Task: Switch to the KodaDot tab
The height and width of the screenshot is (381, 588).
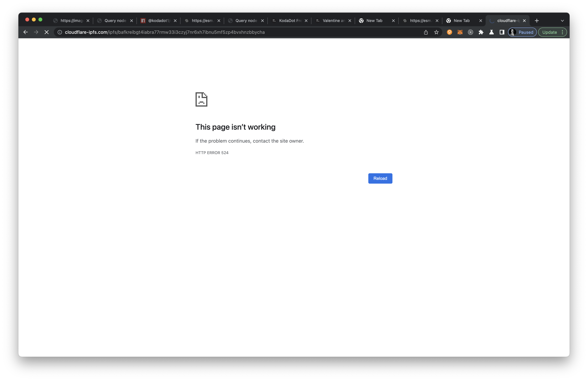Action: (x=289, y=20)
